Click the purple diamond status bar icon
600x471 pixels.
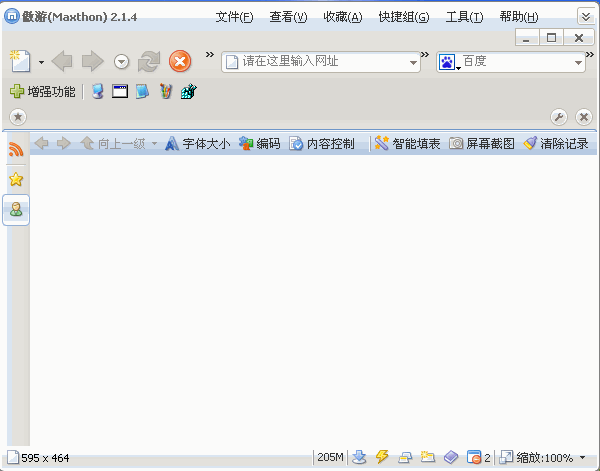(451, 457)
